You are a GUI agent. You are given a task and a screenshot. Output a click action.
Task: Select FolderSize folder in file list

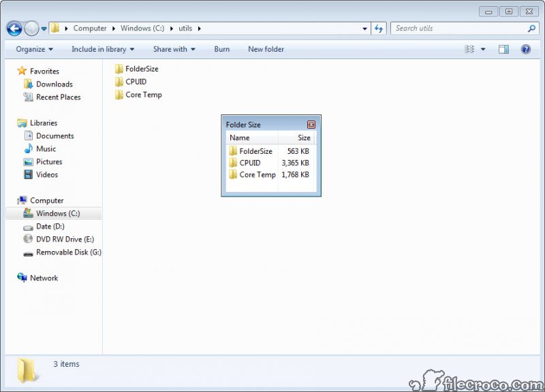(137, 69)
